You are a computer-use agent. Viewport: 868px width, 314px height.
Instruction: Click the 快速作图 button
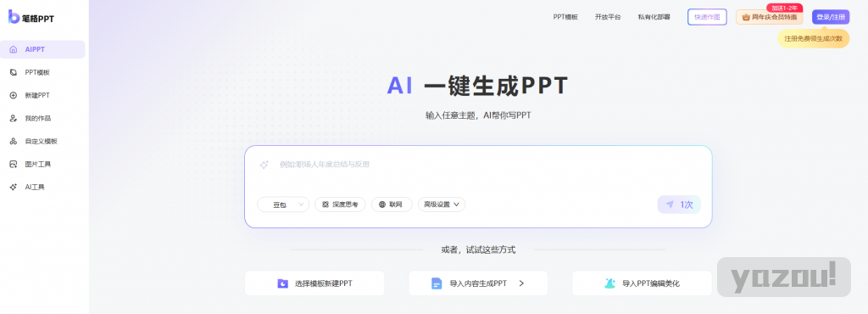pos(707,17)
